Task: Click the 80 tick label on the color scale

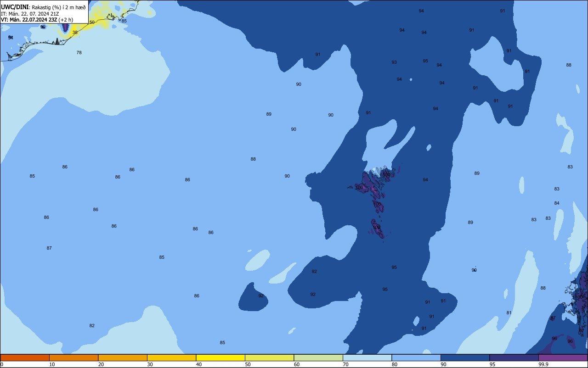Action: point(394,364)
